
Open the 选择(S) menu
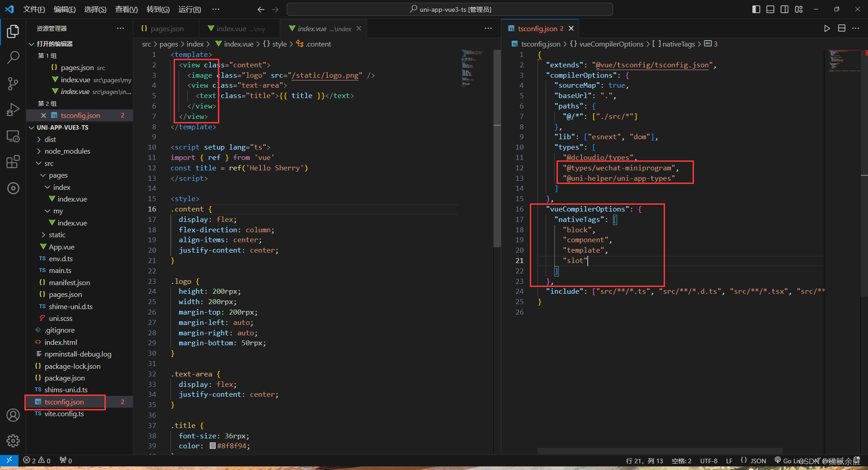[x=95, y=9]
